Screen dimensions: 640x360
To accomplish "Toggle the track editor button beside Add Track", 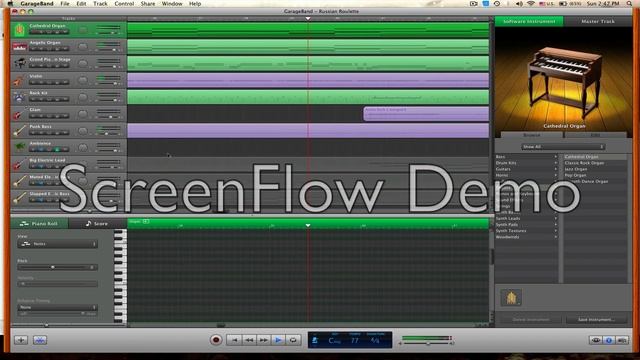I will point(40,340).
